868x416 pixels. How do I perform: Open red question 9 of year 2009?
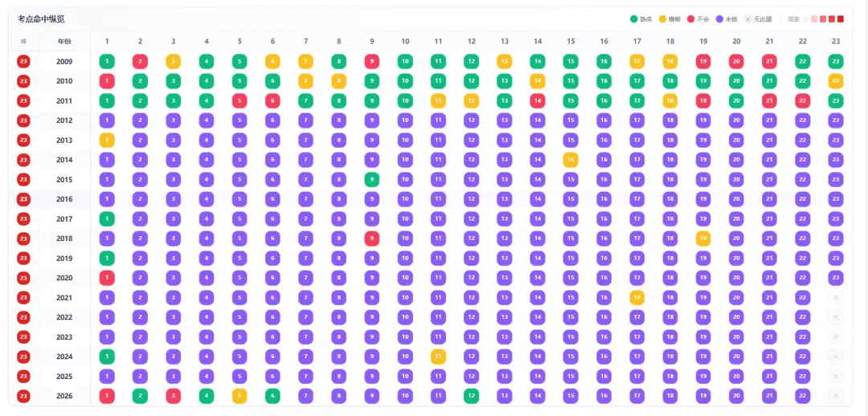pyautogui.click(x=372, y=61)
